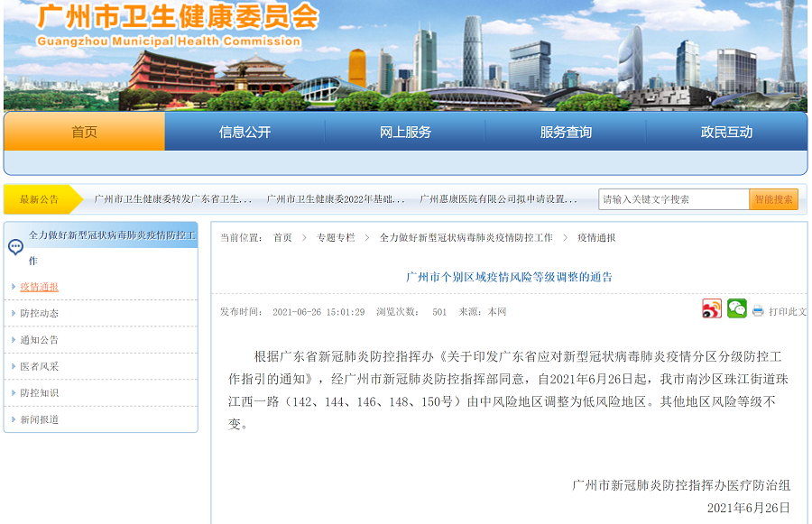The width and height of the screenshot is (812, 524).
Task: Share article via WeChat icon
Action: [737, 309]
